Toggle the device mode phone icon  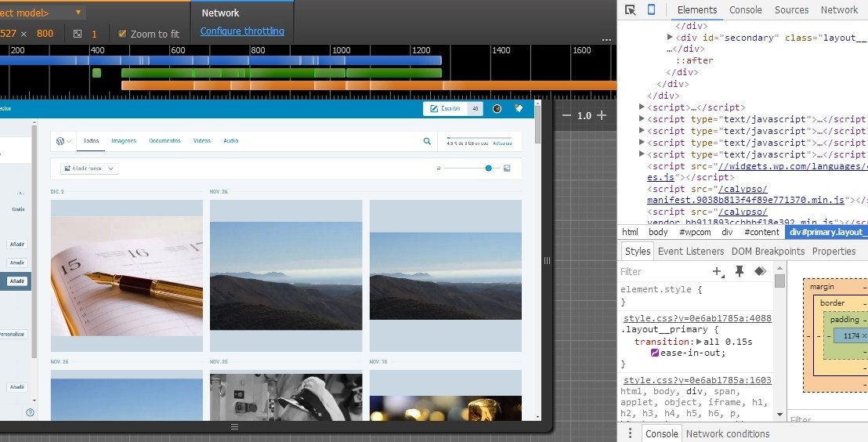point(651,10)
